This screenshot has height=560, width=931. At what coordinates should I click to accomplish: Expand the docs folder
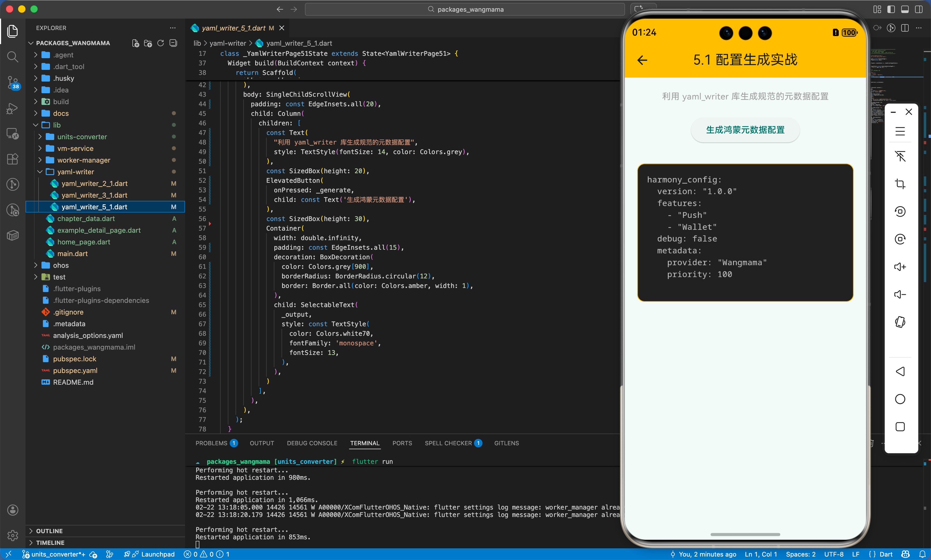pos(61,113)
